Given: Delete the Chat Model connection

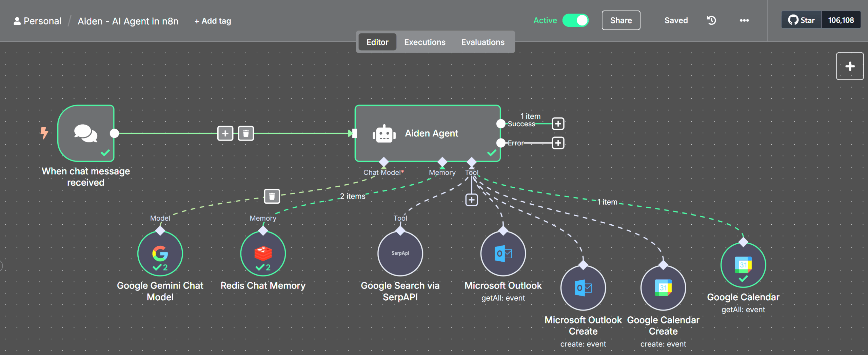Looking at the screenshot, I should (x=272, y=196).
